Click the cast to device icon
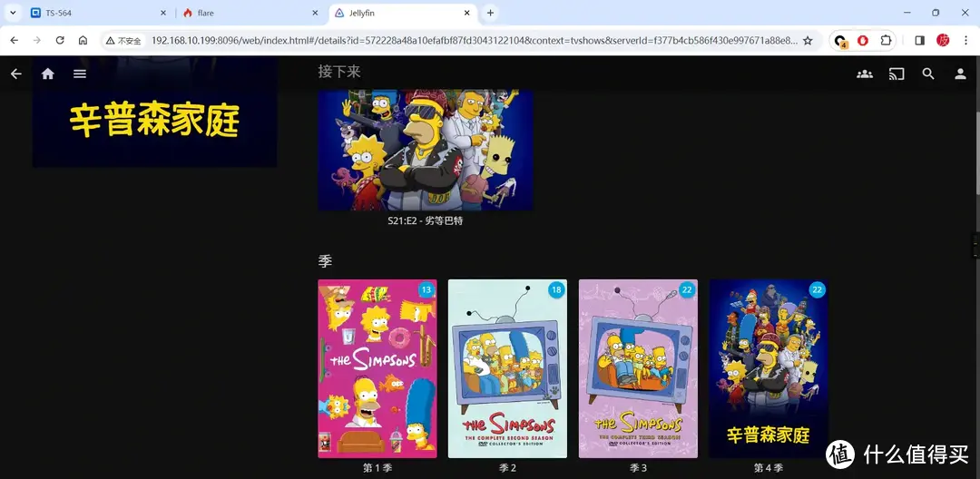 (x=897, y=73)
